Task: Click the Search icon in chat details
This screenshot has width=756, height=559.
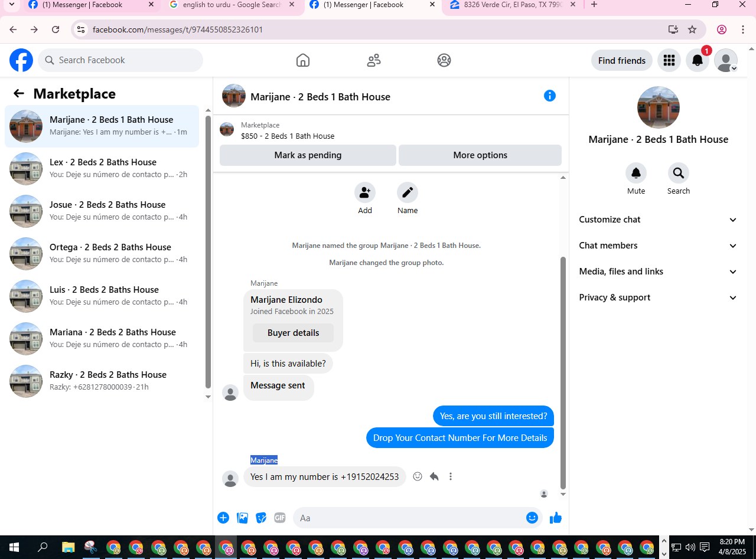Action: point(679,173)
